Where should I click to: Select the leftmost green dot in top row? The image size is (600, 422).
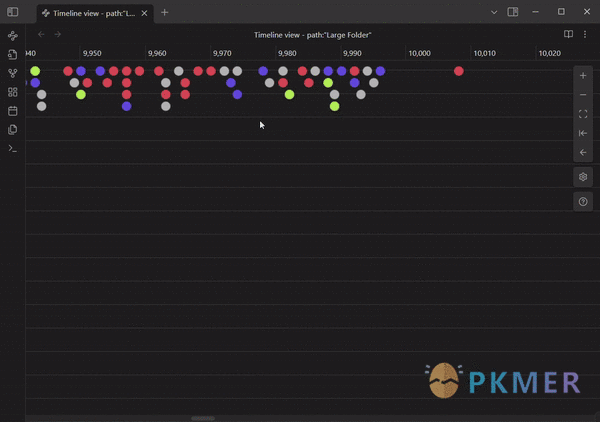[35, 71]
